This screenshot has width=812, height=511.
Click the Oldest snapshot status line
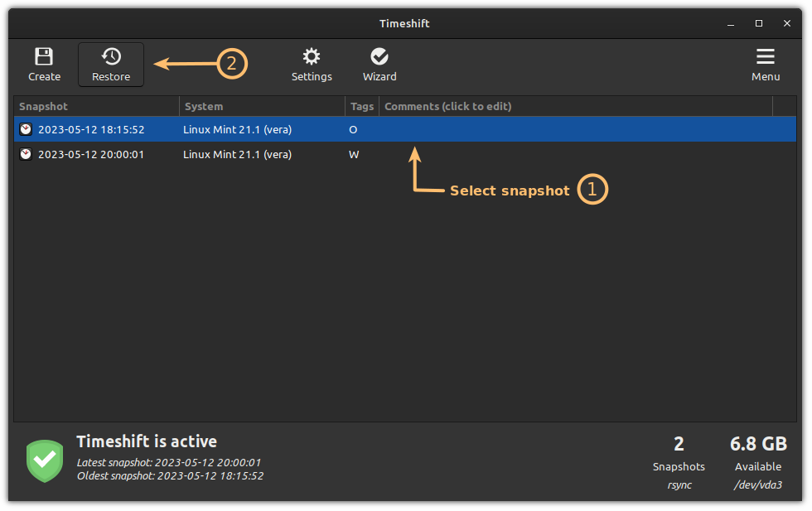(x=170, y=475)
